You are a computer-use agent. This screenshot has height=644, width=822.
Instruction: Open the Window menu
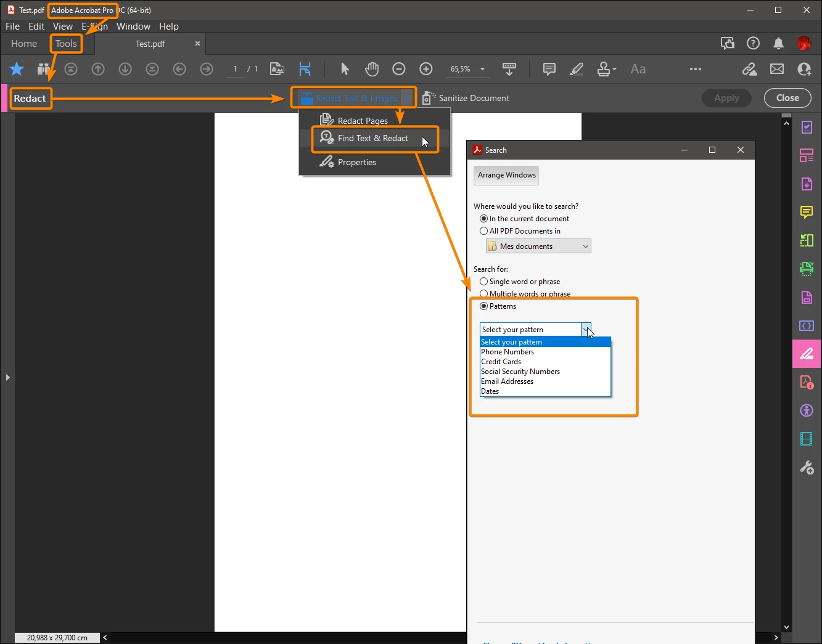(x=133, y=26)
